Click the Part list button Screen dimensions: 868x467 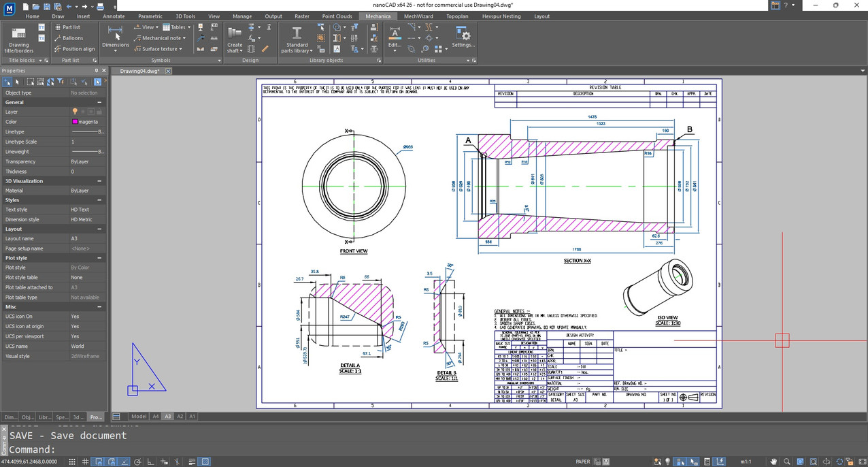pos(67,27)
